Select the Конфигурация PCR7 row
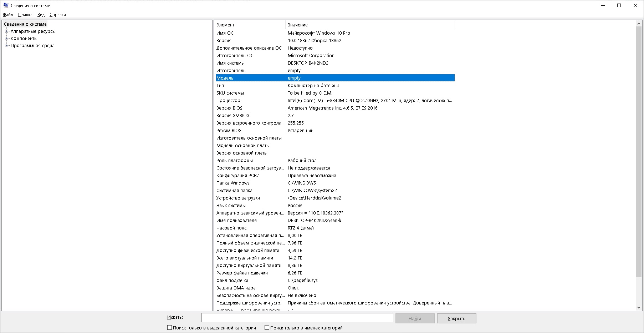644x333 pixels. [x=335, y=175]
